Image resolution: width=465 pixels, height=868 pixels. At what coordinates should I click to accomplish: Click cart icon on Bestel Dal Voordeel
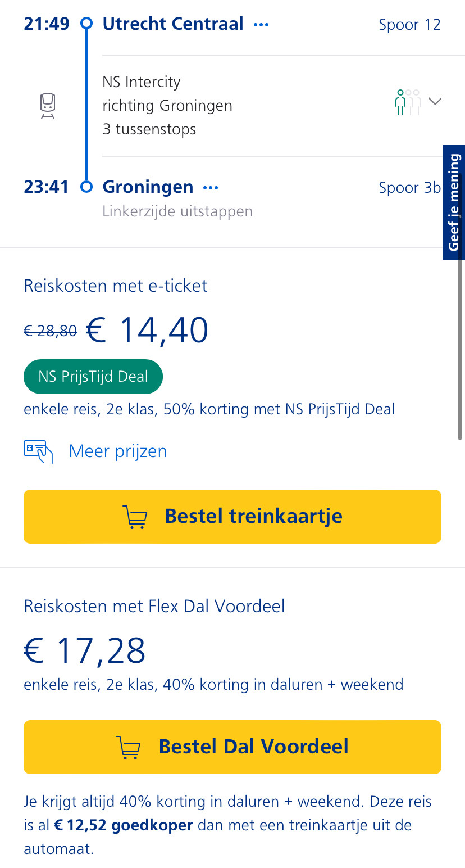point(129,747)
